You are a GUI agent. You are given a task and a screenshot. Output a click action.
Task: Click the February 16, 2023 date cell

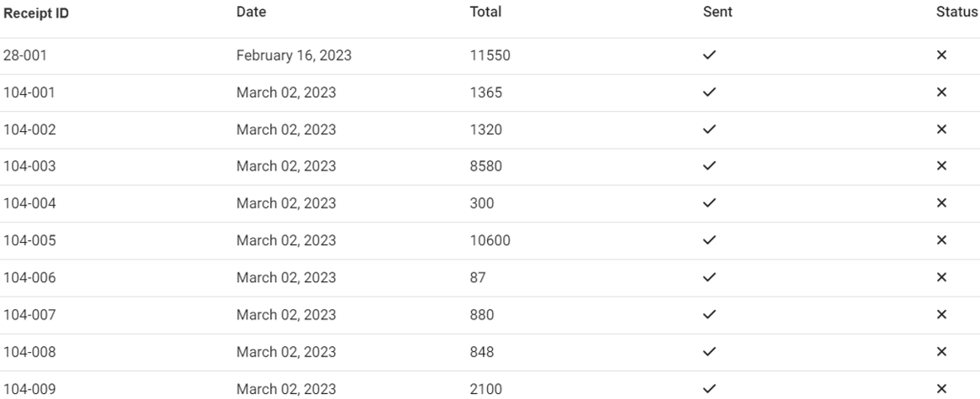point(294,55)
